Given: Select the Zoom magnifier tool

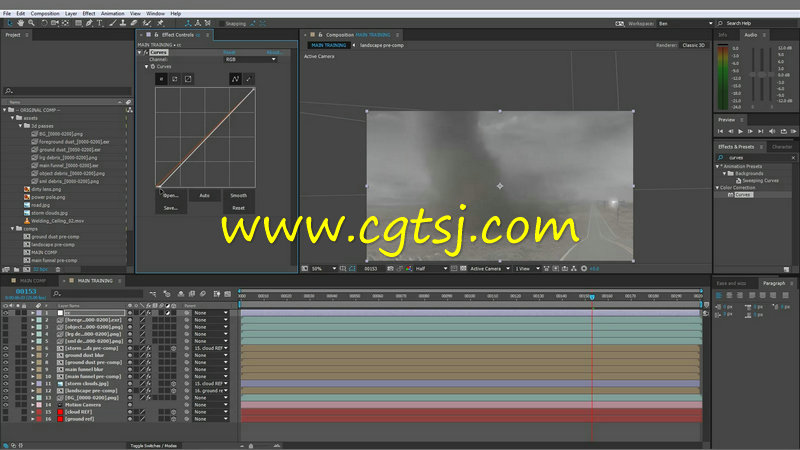Looking at the screenshot, I should (x=32, y=23).
